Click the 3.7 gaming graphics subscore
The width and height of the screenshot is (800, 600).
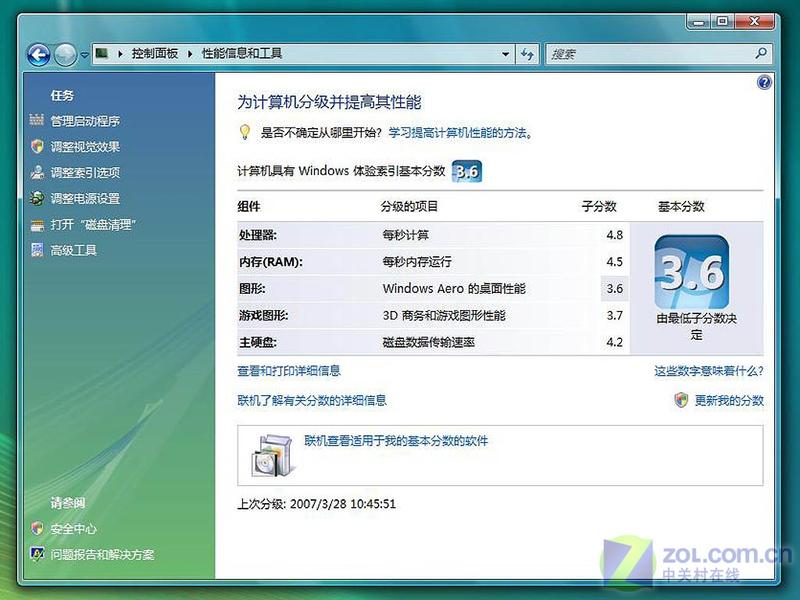point(614,316)
